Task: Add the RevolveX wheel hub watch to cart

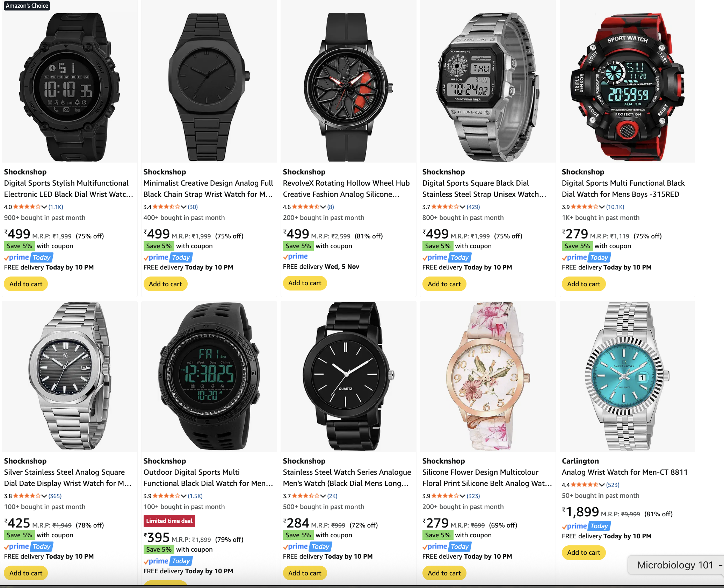Action: 305,283
